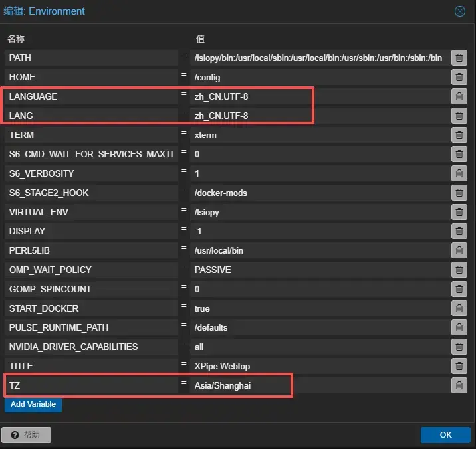Delete the TITLE variable row
This screenshot has width=476, height=449.
(x=459, y=366)
